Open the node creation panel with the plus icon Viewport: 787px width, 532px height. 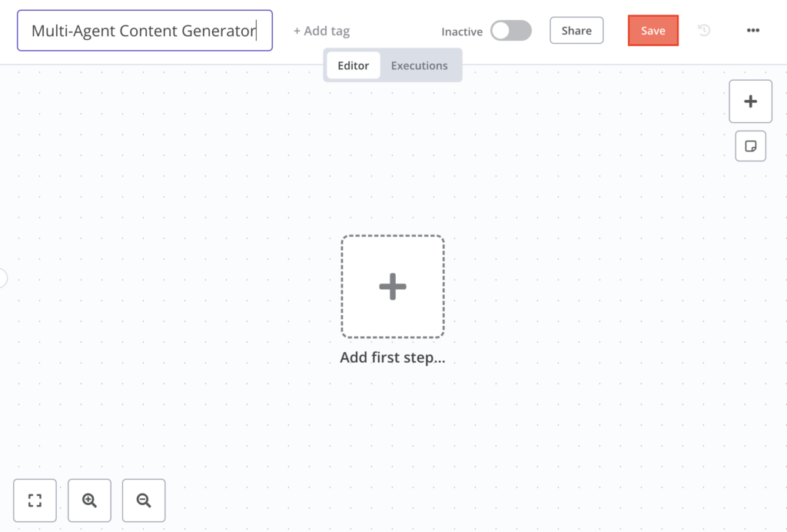750,101
